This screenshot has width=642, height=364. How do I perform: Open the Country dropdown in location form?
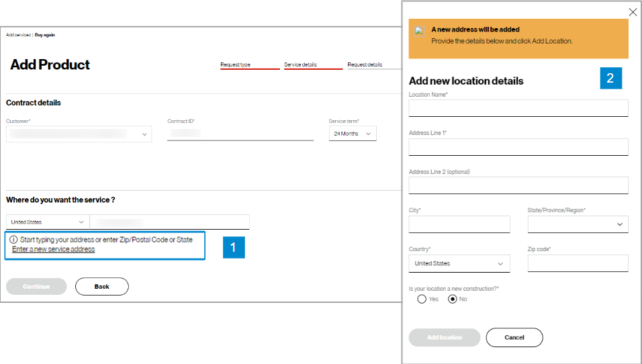pos(459,263)
